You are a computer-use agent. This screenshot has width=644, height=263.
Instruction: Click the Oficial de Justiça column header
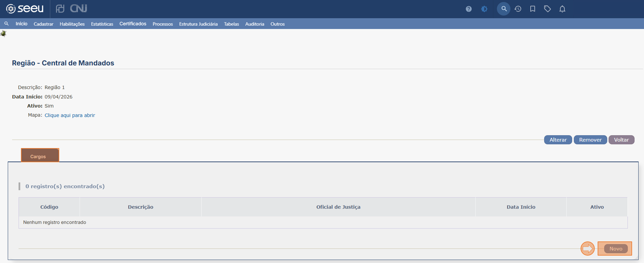(x=338, y=207)
